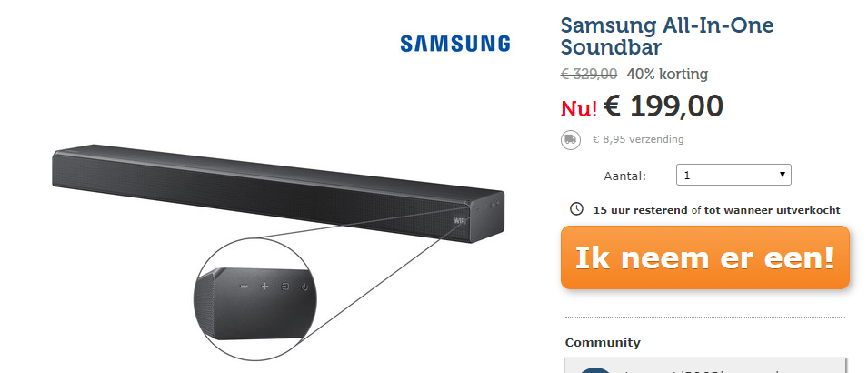Click the user avatar in Community box
This screenshot has height=373, width=868.
[x=595, y=370]
